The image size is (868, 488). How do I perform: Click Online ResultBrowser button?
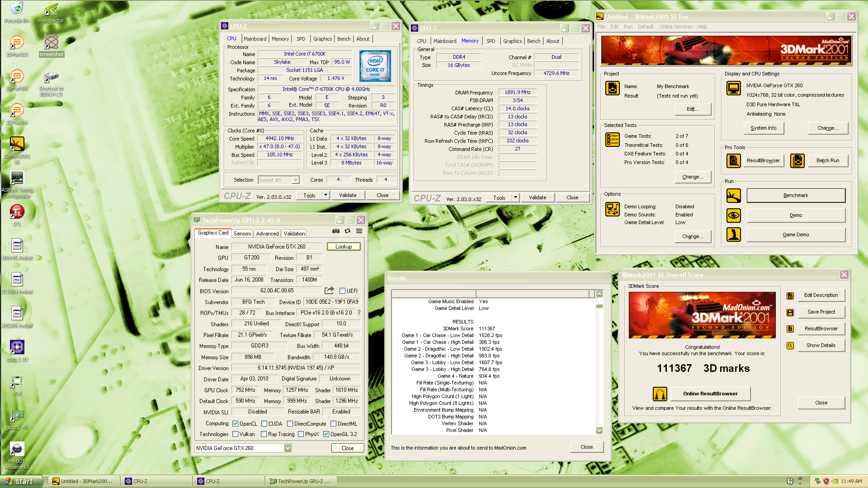pos(710,394)
